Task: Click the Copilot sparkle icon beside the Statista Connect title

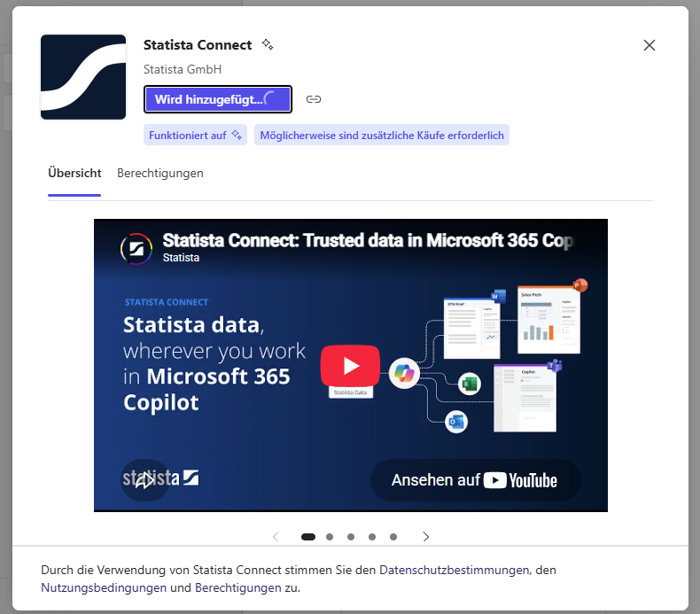Action: point(268,44)
